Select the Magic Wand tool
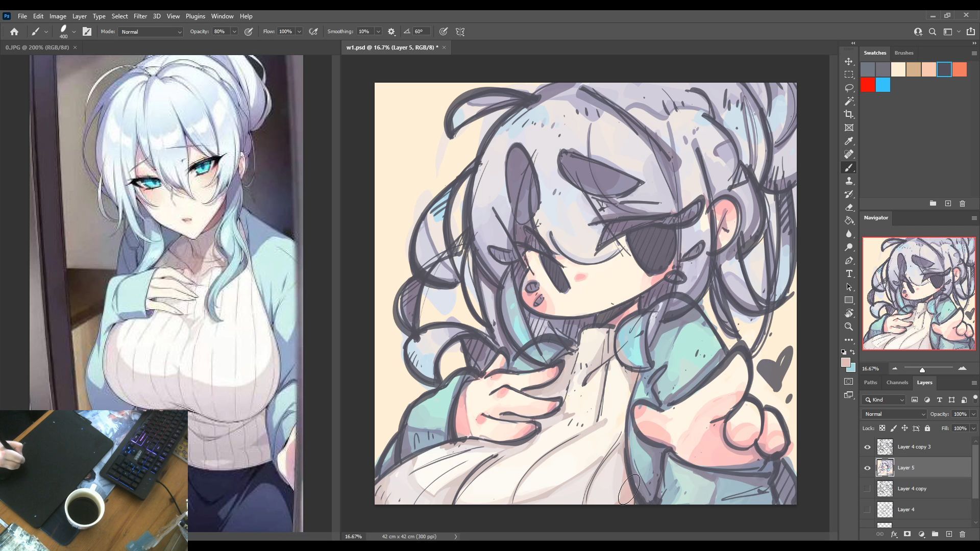Image resolution: width=980 pixels, height=551 pixels. coord(849,101)
